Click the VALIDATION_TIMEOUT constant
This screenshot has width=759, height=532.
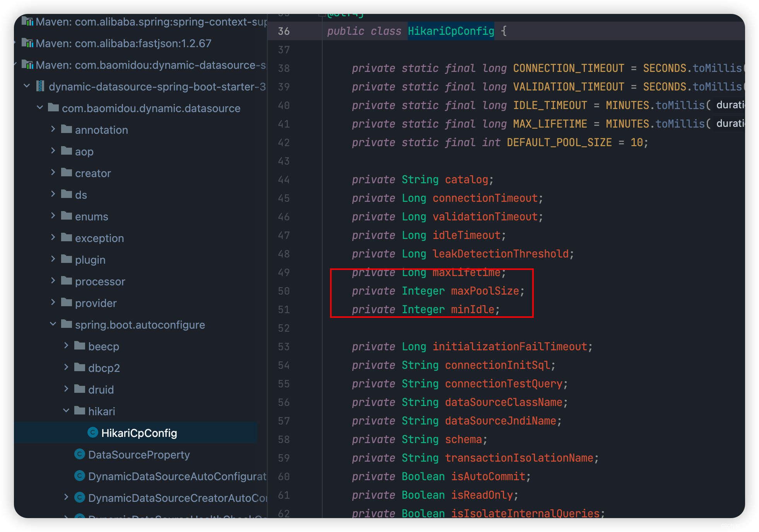coord(569,87)
